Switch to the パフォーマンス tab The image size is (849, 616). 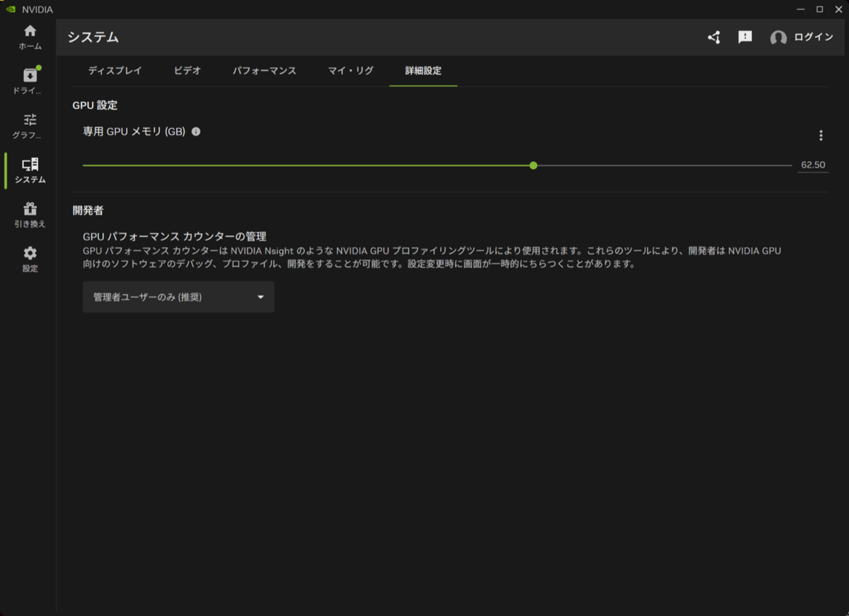(x=265, y=71)
